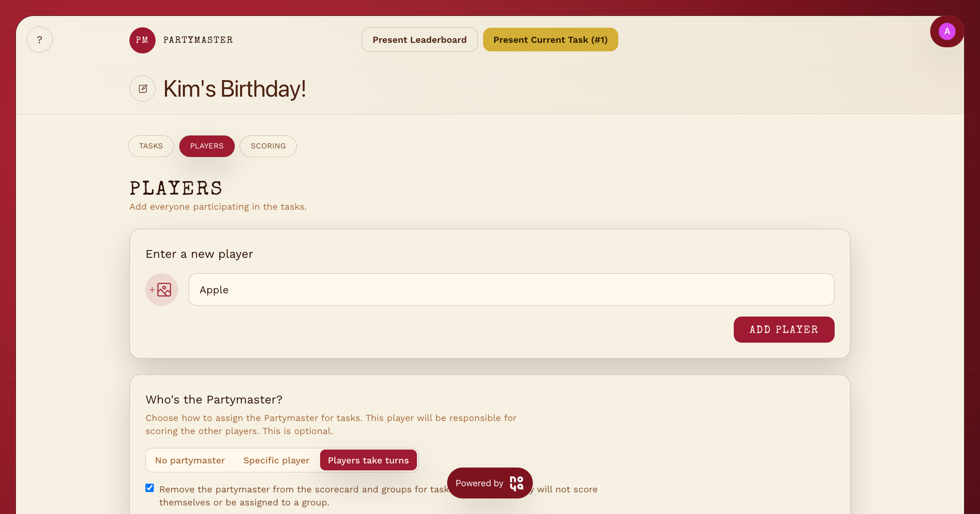Choose the No partymaster option
Screen dimensions: 980x514
click(190, 460)
